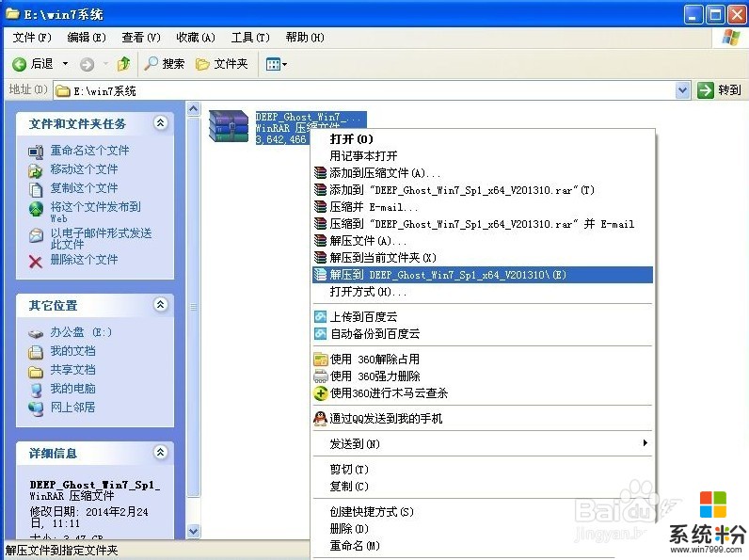Image resolution: width=749 pixels, height=560 pixels.
Task: Collapse the Other Places (其它位置) panel
Action: click(161, 305)
